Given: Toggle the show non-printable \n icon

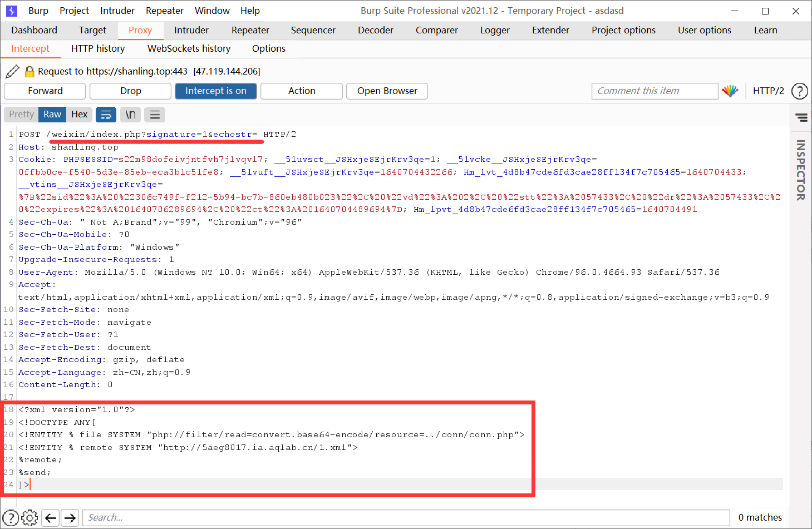Looking at the screenshot, I should (x=130, y=115).
